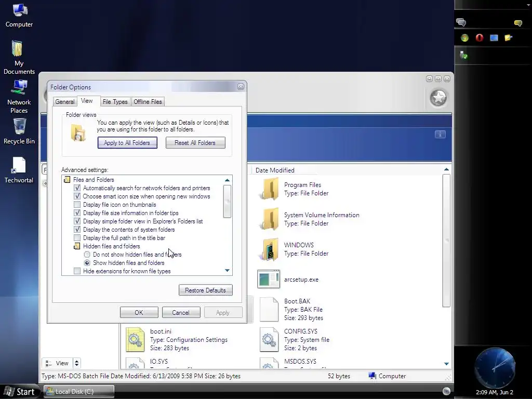Select the View tab in Folder Options
This screenshot has height=399, width=532.
[x=87, y=101]
